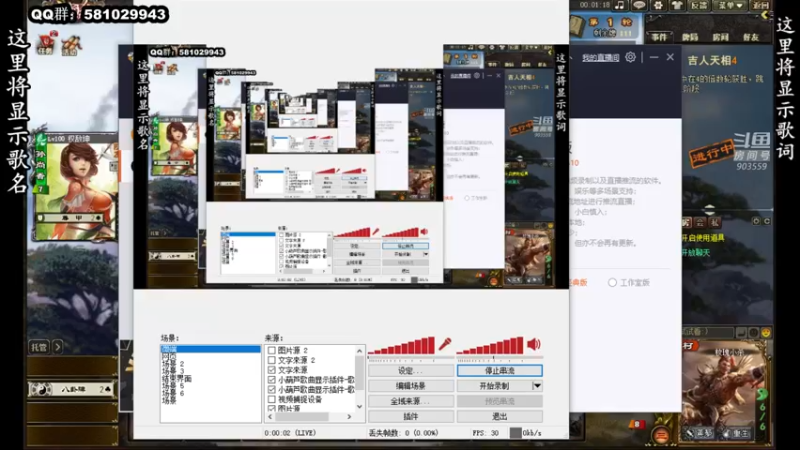Switch to the 好友 tab in game panel

(x=751, y=37)
